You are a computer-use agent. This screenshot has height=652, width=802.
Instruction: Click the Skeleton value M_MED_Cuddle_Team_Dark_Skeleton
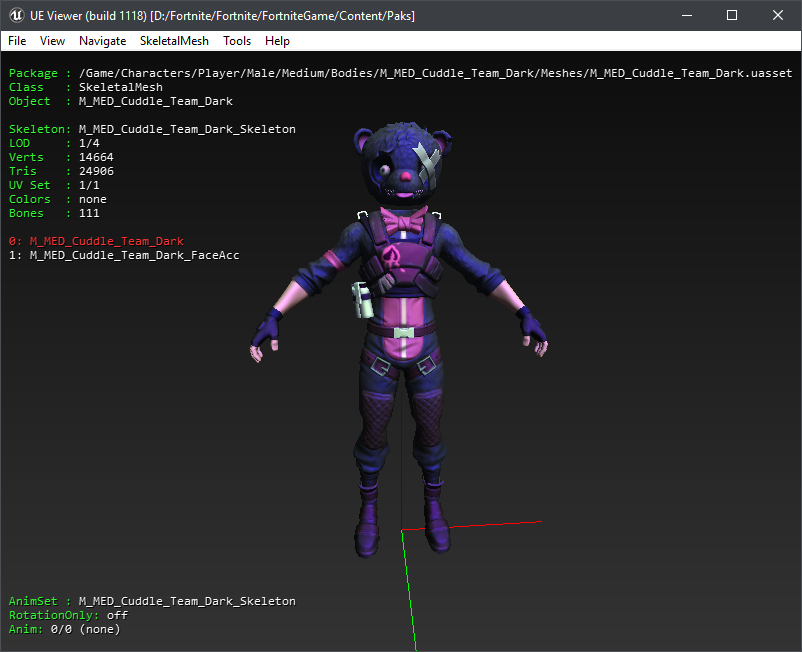click(x=187, y=129)
